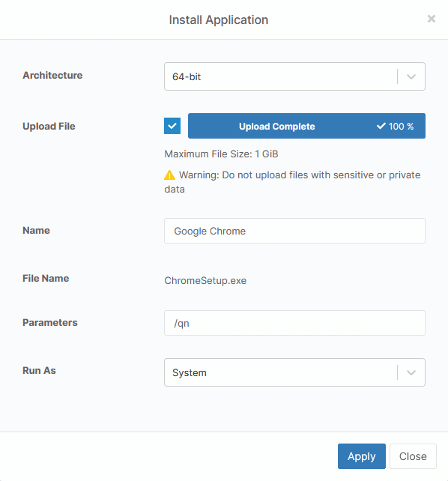Click the Close button at bottom
Image resolution: width=448 pixels, height=481 pixels.
click(x=413, y=456)
